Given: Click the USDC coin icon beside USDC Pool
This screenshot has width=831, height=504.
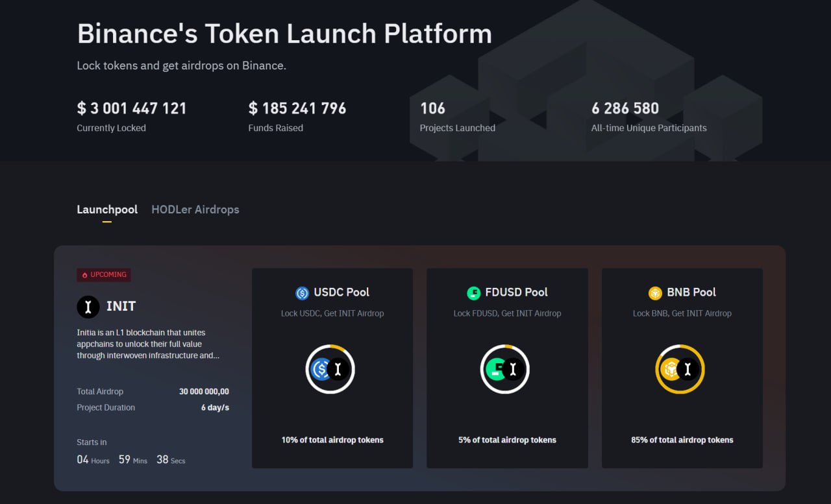Looking at the screenshot, I should pos(302,293).
